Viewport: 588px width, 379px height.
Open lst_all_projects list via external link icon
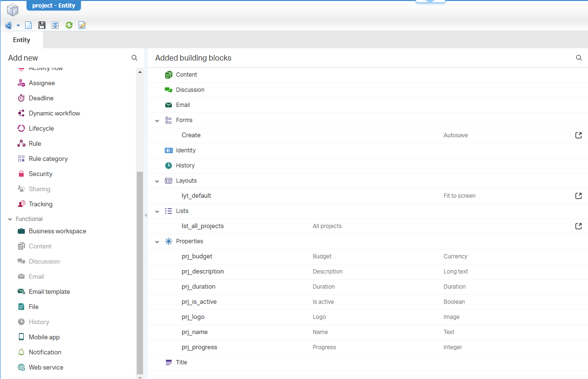point(578,226)
